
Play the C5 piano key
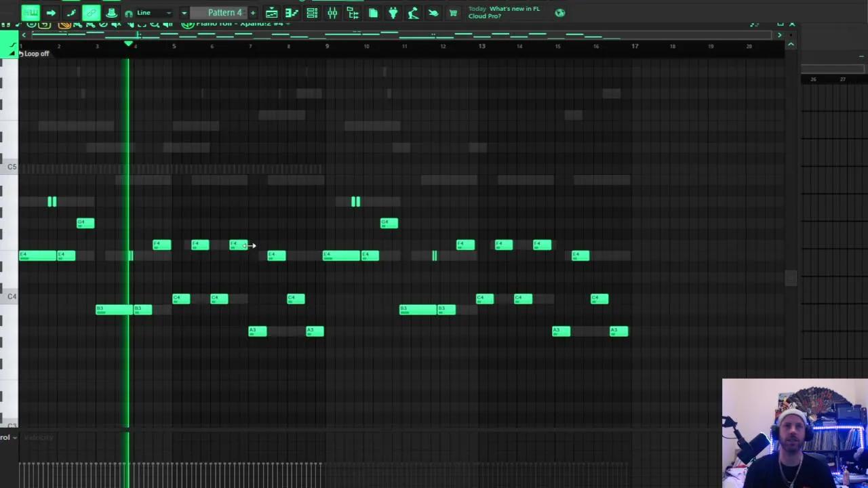(9, 167)
